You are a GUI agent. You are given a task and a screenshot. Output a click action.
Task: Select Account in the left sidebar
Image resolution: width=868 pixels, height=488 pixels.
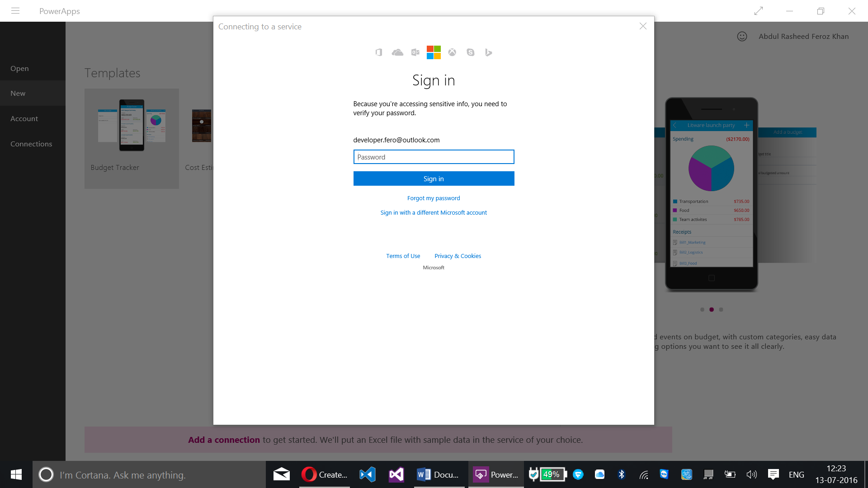coord(33,118)
